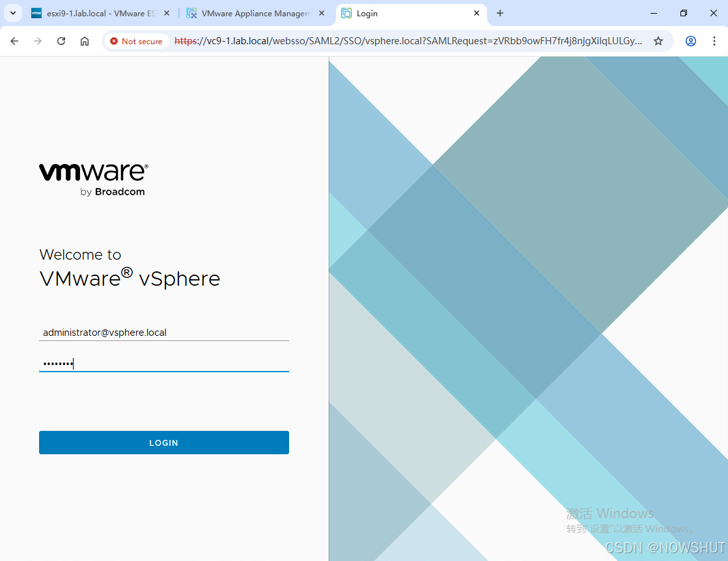Reload the current page
This screenshot has width=728, height=561.
click(x=61, y=41)
